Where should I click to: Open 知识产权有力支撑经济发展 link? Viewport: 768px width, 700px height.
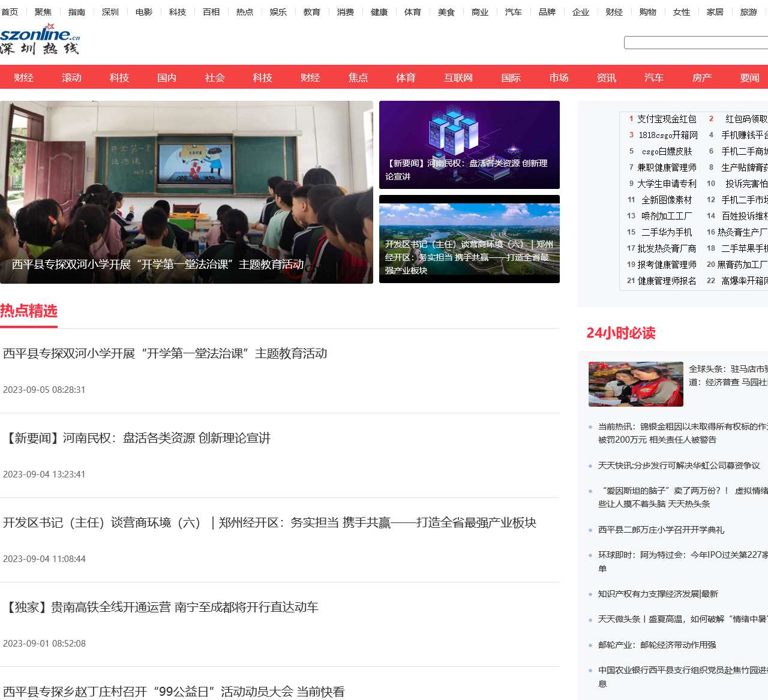(658, 594)
